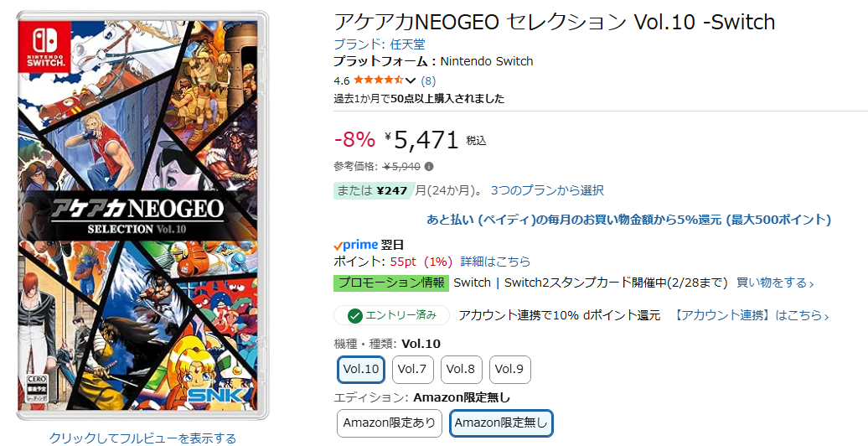868x446 pixels.
Task: Select the Vol.10 variation
Action: [361, 369]
